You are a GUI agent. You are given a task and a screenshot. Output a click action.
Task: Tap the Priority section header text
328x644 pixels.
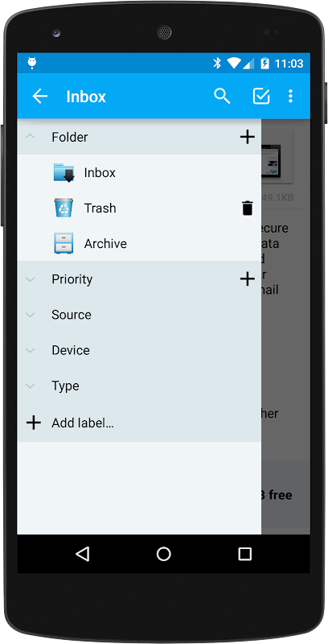pyautogui.click(x=72, y=279)
